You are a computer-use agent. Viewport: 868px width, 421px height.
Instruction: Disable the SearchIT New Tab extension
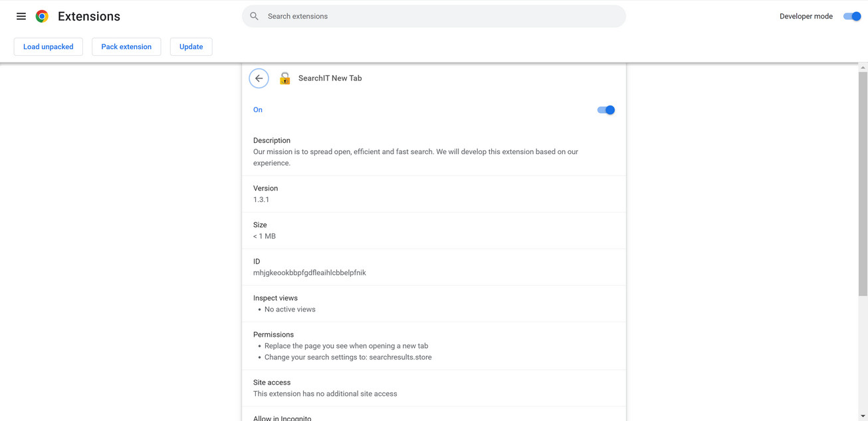click(x=605, y=110)
